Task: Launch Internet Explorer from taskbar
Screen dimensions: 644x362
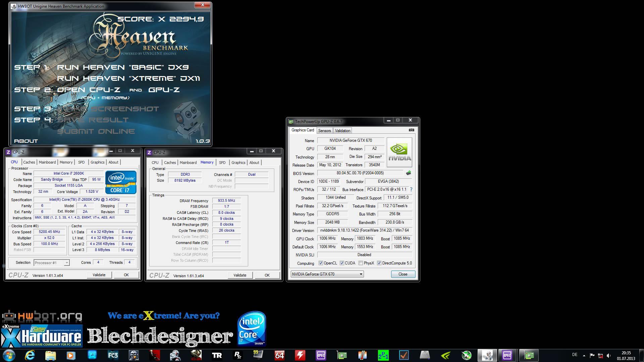Action: pos(30,355)
